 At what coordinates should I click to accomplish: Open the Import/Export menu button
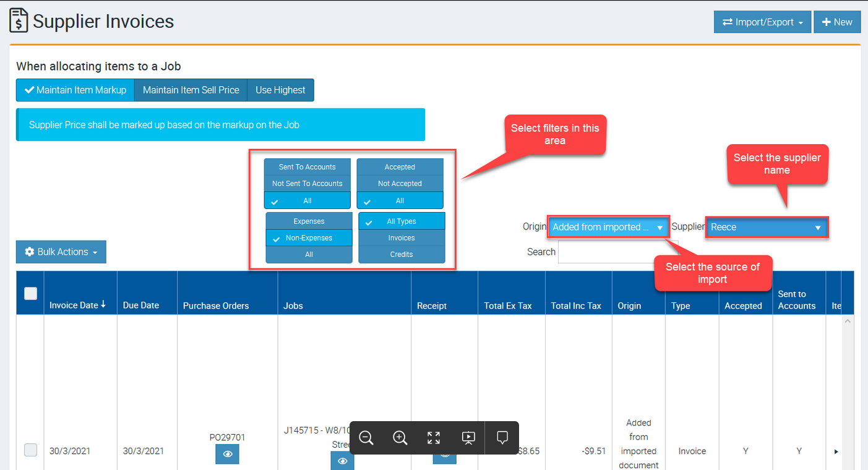762,22
